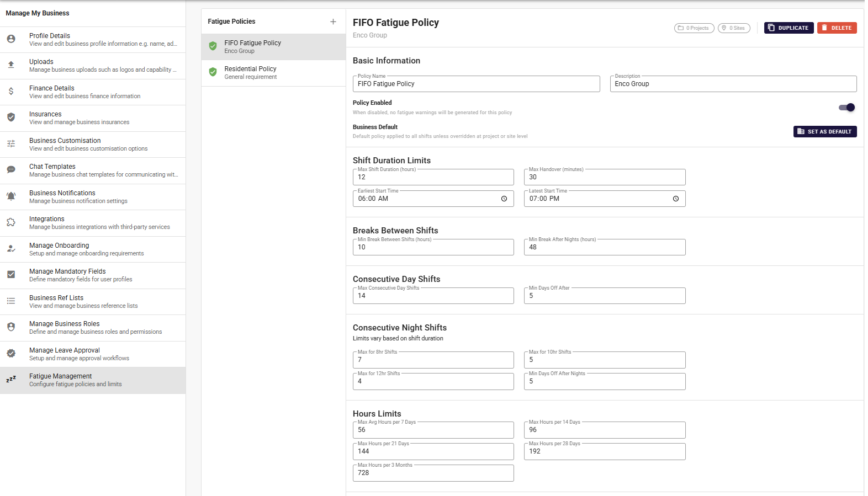The image size is (868, 496).
Task: Edit Max Handover minutes field
Action: point(605,177)
